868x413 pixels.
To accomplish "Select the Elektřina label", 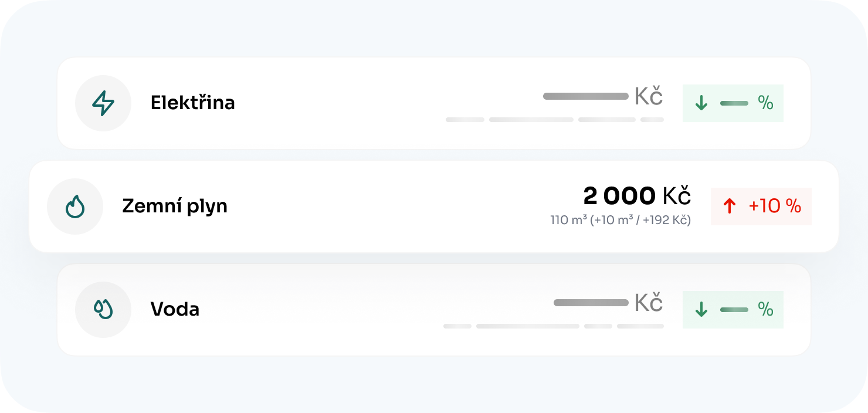I will (192, 103).
